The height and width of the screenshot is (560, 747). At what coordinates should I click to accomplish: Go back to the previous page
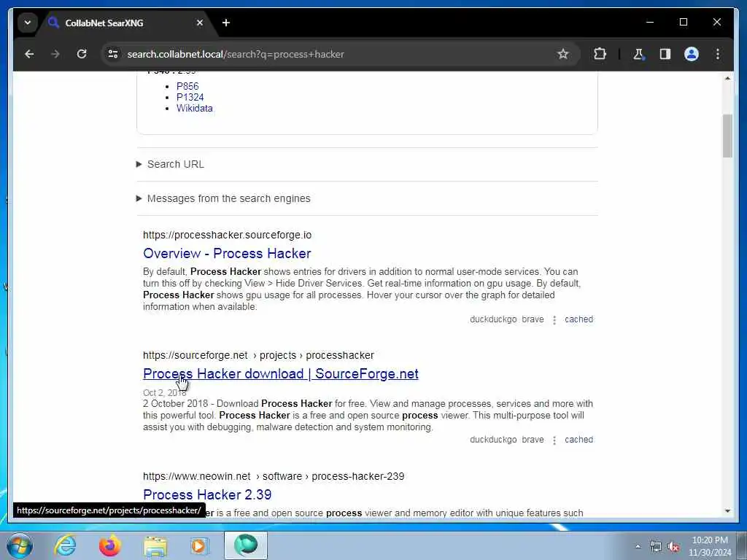click(29, 54)
